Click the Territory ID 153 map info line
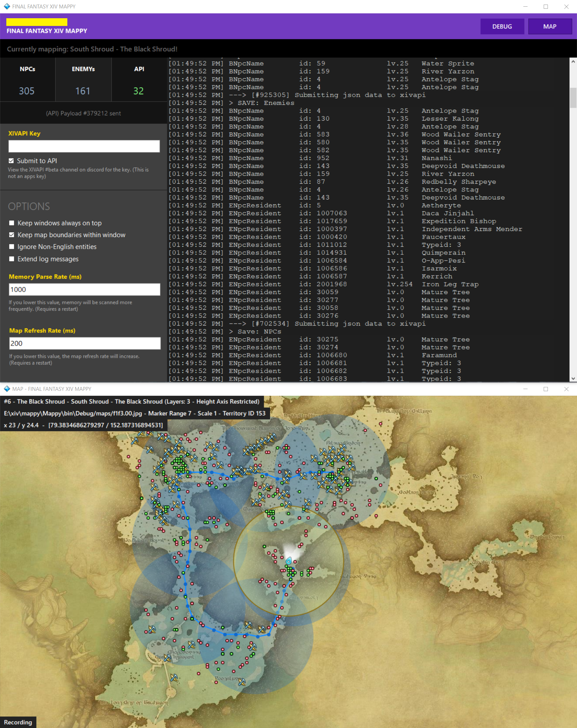577x728 pixels. pos(135,413)
